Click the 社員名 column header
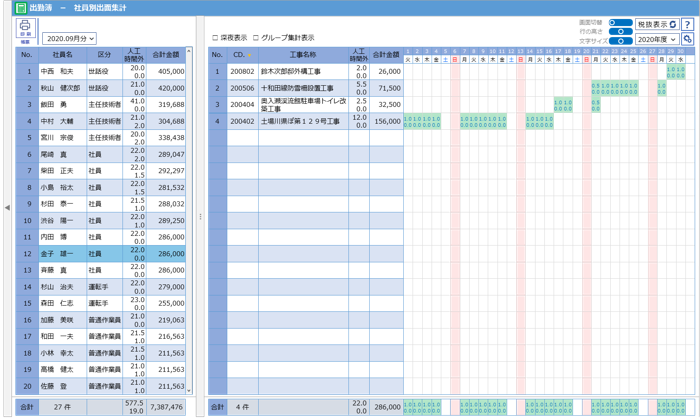This screenshot has width=700, height=420. pos(62,54)
